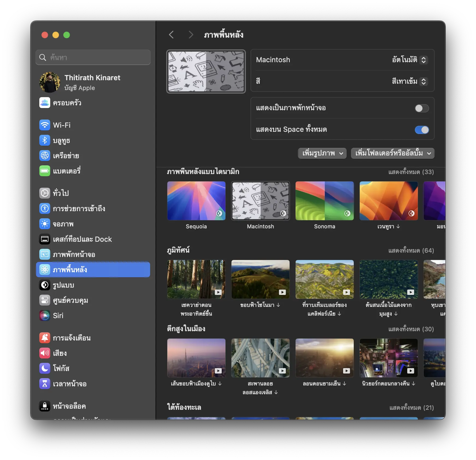The width and height of the screenshot is (476, 460).
Task: Expand add folder or album dropdown
Action: tap(392, 153)
